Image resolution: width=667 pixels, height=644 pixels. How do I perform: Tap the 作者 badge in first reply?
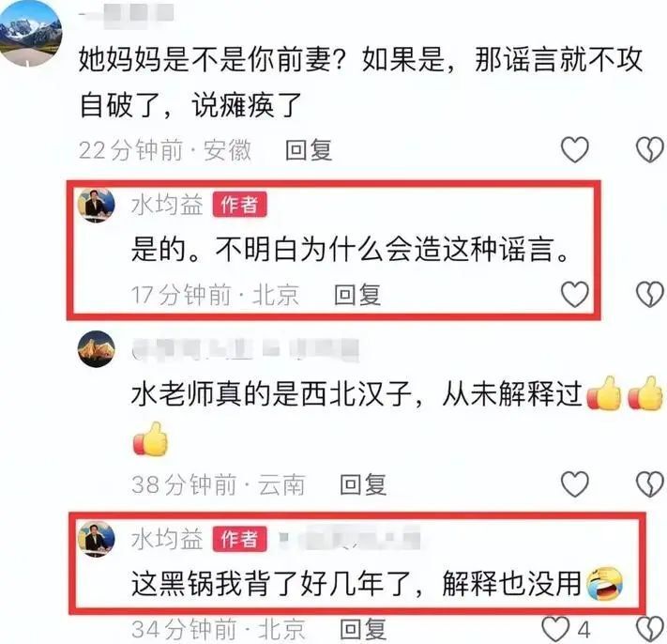[240, 205]
